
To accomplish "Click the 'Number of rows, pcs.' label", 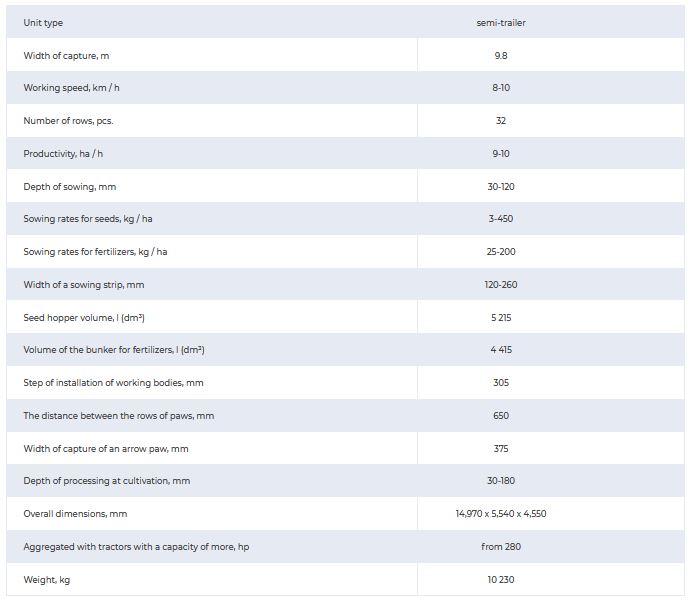I will point(75,121).
